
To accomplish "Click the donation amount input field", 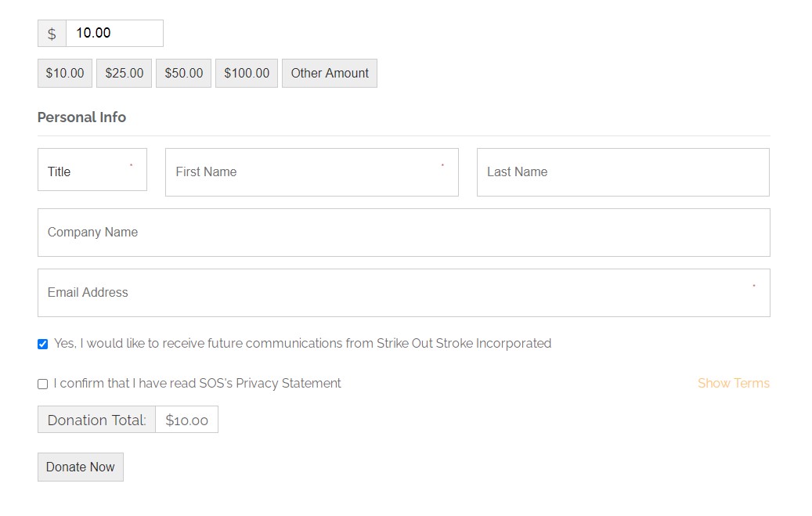I will pos(114,34).
